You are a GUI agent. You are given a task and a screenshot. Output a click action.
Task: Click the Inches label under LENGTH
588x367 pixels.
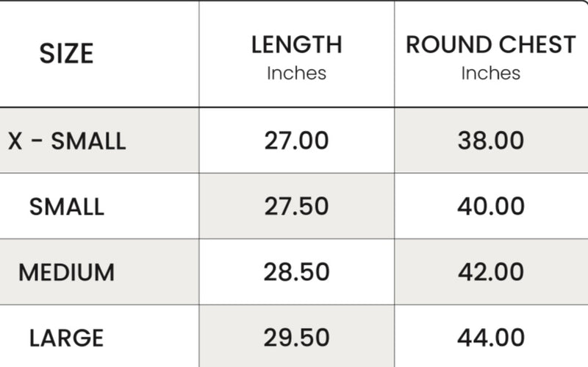click(x=296, y=74)
